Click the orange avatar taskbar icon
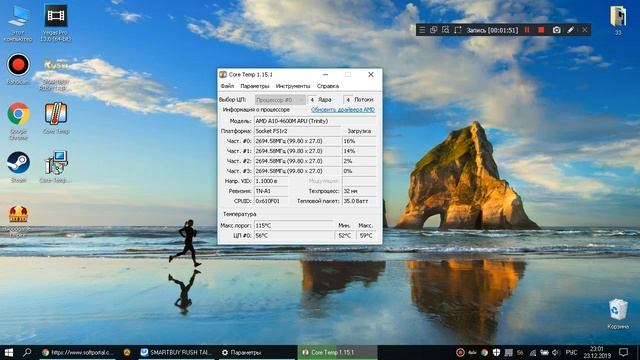 [127, 352]
